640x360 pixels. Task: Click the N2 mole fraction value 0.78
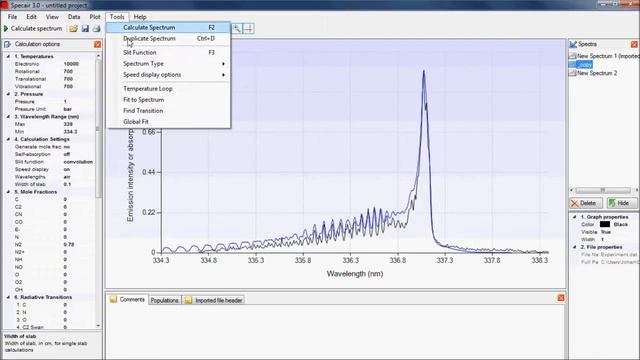click(69, 244)
